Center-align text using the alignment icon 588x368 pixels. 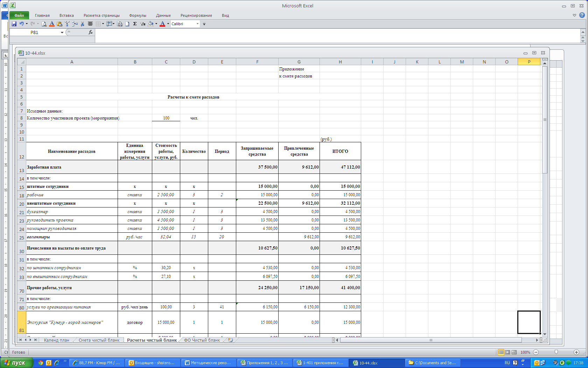[90, 24]
